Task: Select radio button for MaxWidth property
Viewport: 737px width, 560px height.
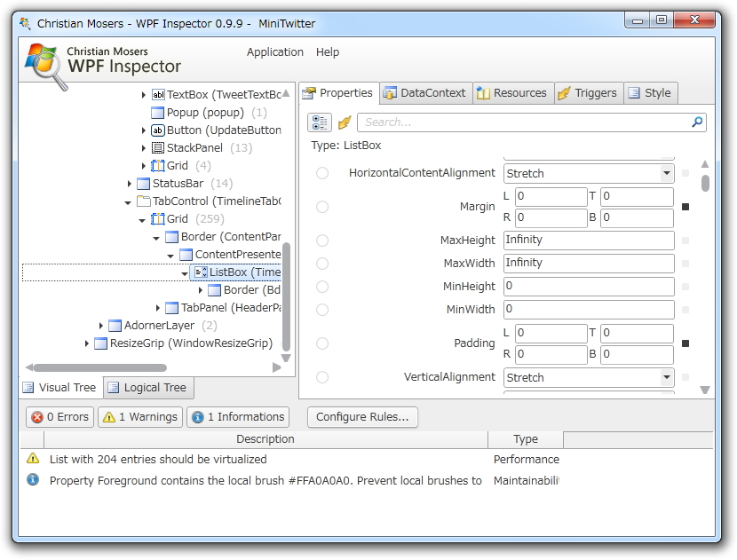Action: point(322,264)
